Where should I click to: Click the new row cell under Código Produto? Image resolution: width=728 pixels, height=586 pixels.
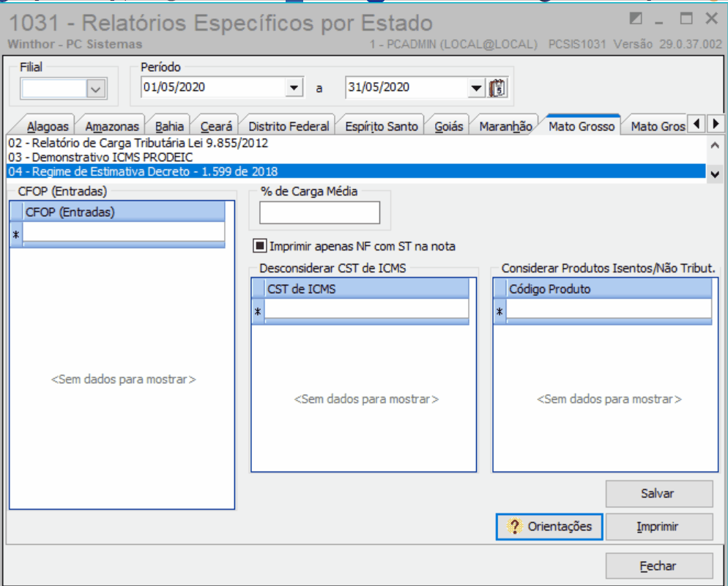609,309
